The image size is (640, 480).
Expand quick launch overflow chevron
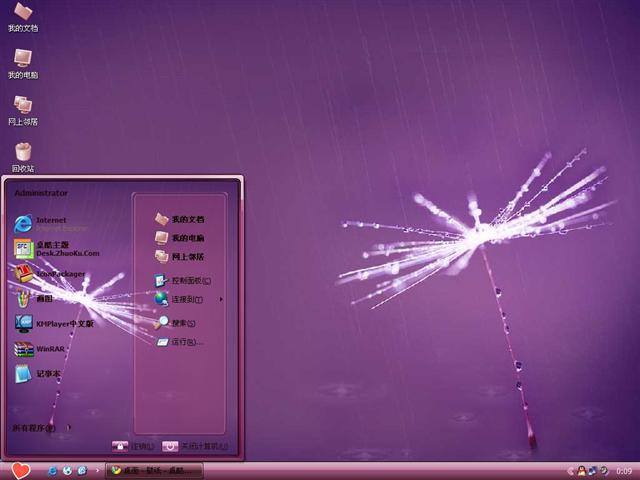97,471
